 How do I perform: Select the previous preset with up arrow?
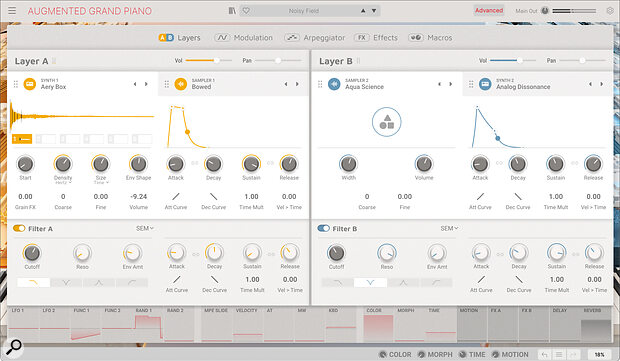pyautogui.click(x=363, y=11)
